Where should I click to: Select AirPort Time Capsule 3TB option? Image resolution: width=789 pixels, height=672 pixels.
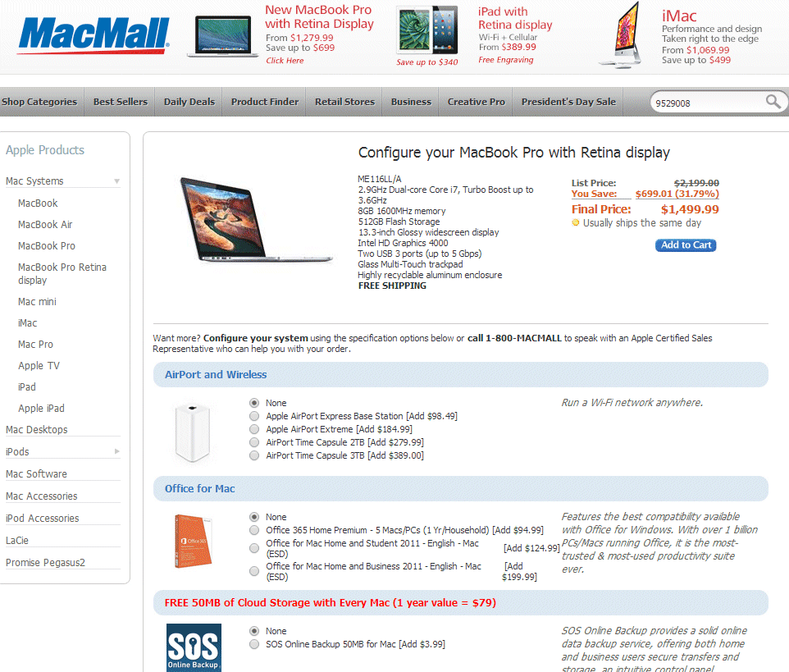[x=254, y=455]
